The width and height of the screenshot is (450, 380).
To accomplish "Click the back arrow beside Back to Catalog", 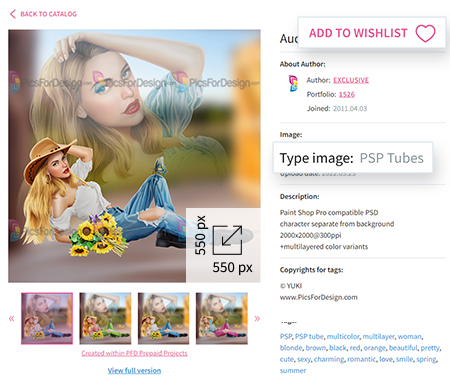I will tap(13, 14).
